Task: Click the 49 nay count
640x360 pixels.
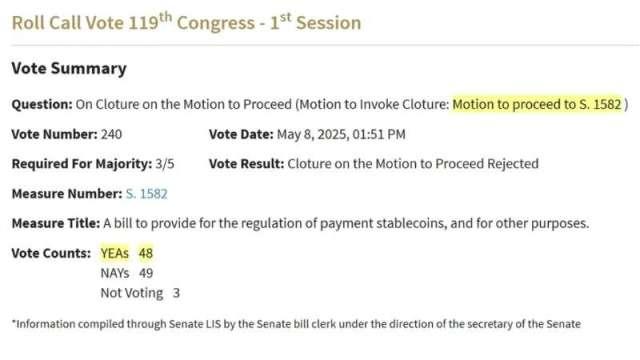Action: point(146,273)
